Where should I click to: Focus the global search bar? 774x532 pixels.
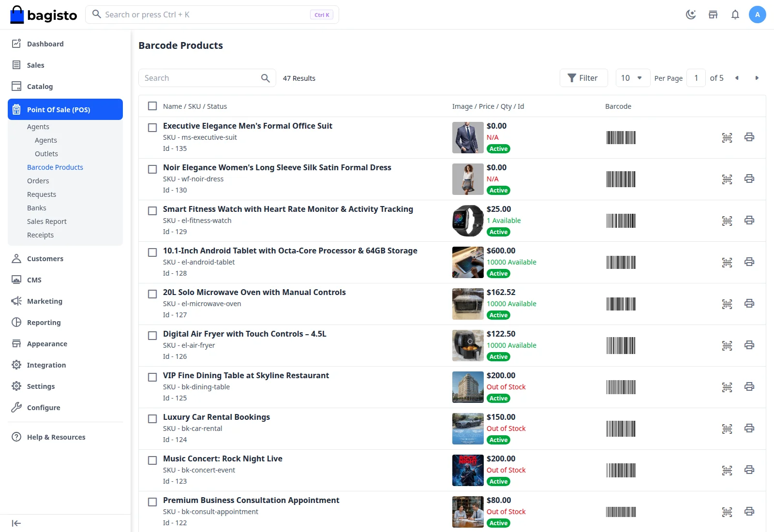coord(212,15)
